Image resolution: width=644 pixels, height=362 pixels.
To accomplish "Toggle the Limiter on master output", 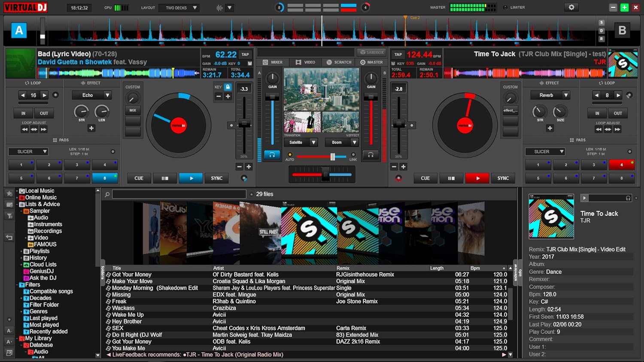I will click(505, 7).
